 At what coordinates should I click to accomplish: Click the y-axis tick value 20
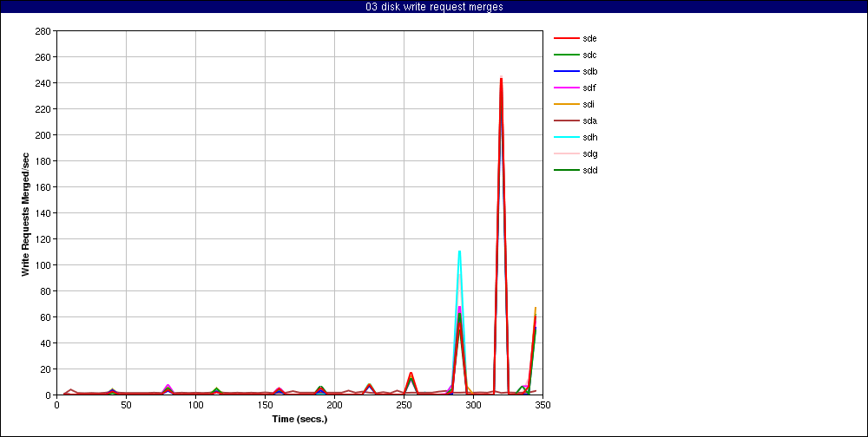[47, 369]
